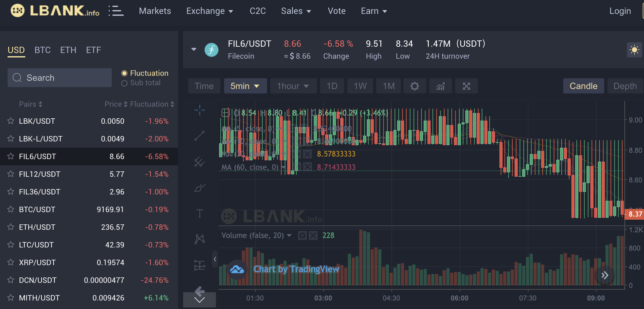Select the text annotation tool

tap(200, 213)
